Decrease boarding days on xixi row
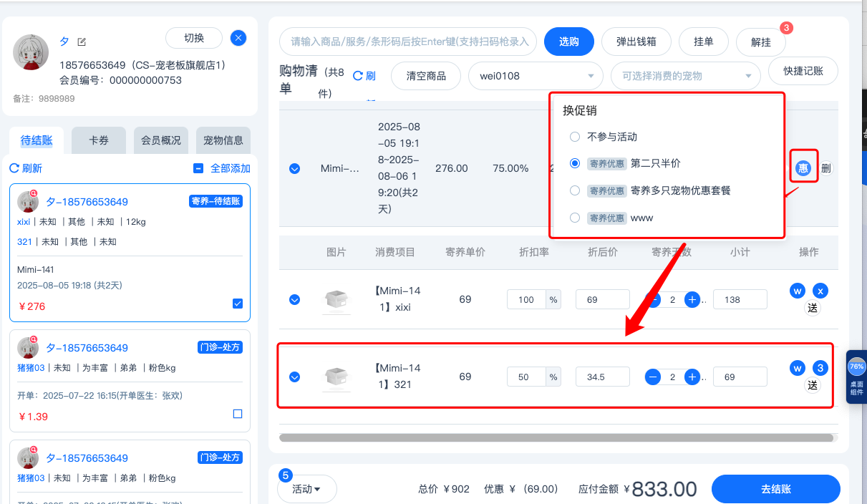This screenshot has height=504, width=867. click(x=653, y=299)
